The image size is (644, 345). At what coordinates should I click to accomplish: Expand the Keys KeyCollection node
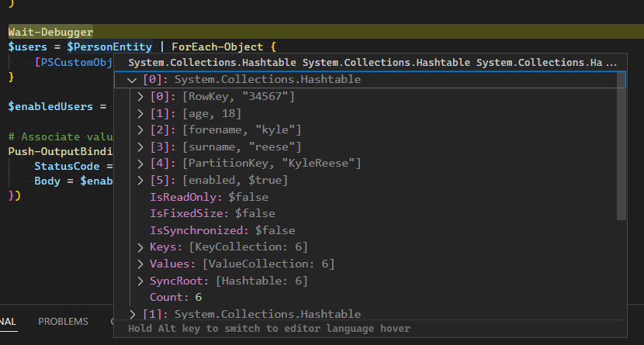[x=140, y=247]
